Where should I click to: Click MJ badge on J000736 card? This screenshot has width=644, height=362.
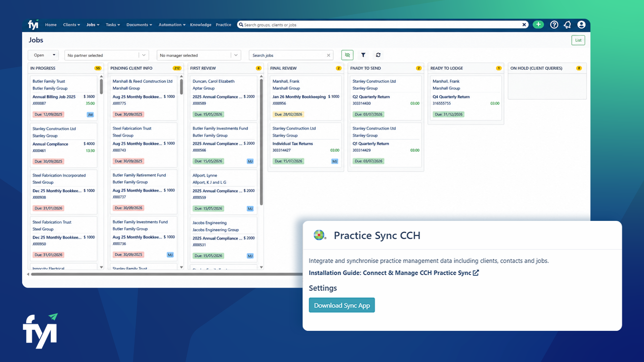coord(170,255)
